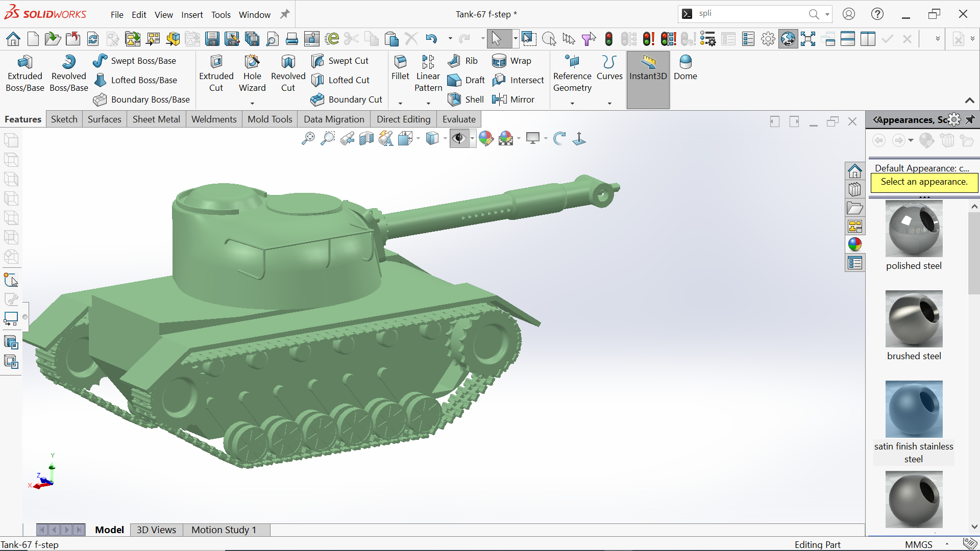Click the Motion Study 1 tab
The image size is (980, 551).
point(224,530)
